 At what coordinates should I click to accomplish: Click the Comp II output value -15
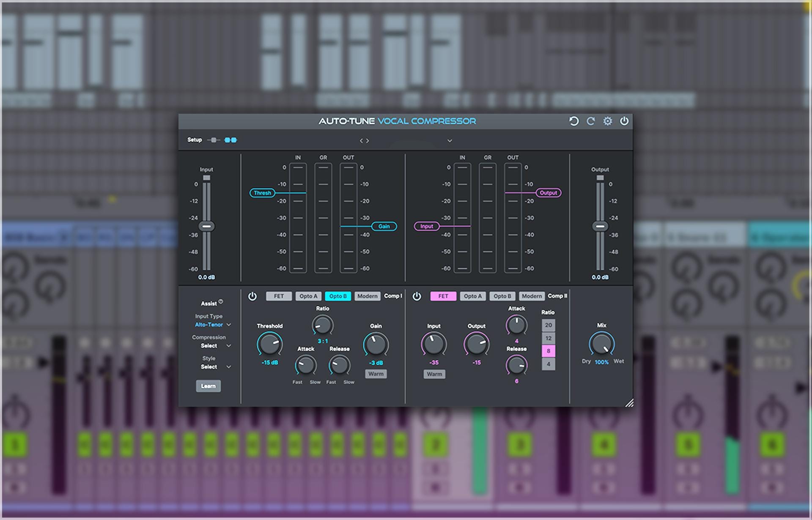coord(477,363)
